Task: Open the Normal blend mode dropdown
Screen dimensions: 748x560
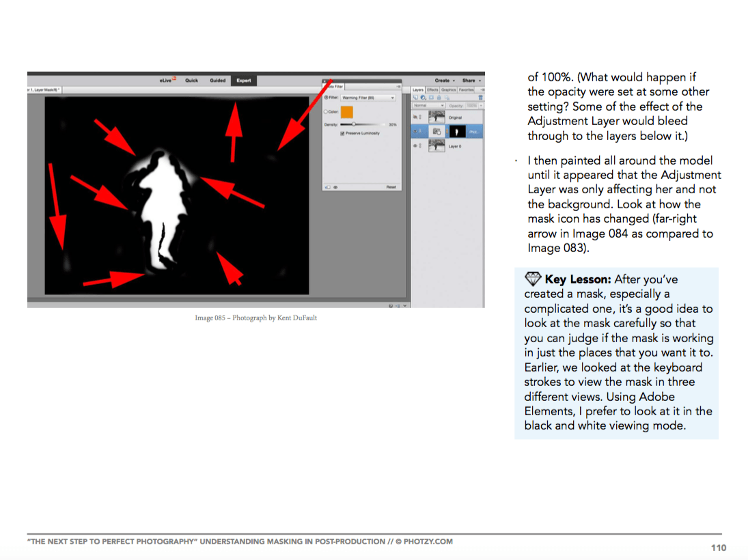Action: (428, 106)
